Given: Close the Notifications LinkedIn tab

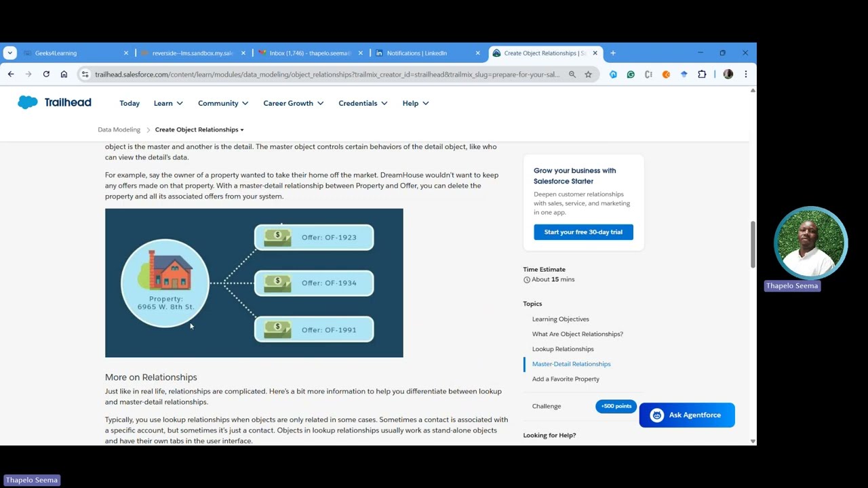Looking at the screenshot, I should tap(478, 53).
